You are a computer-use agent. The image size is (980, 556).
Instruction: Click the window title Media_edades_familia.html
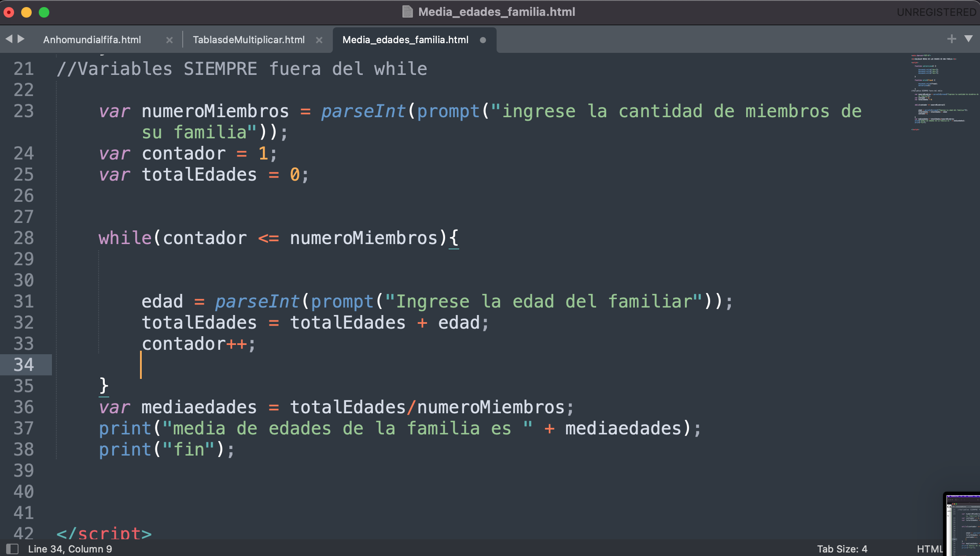[x=497, y=12]
